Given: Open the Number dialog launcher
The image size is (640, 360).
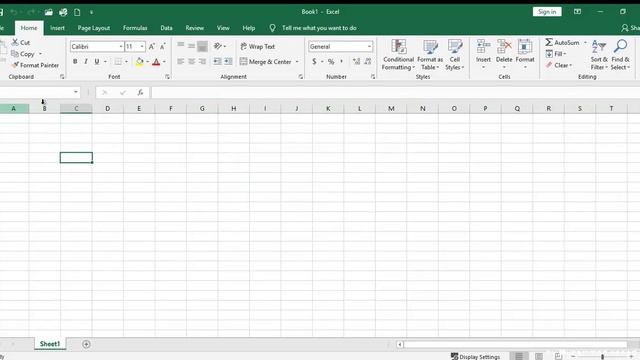Looking at the screenshot, I should pos(373,77).
